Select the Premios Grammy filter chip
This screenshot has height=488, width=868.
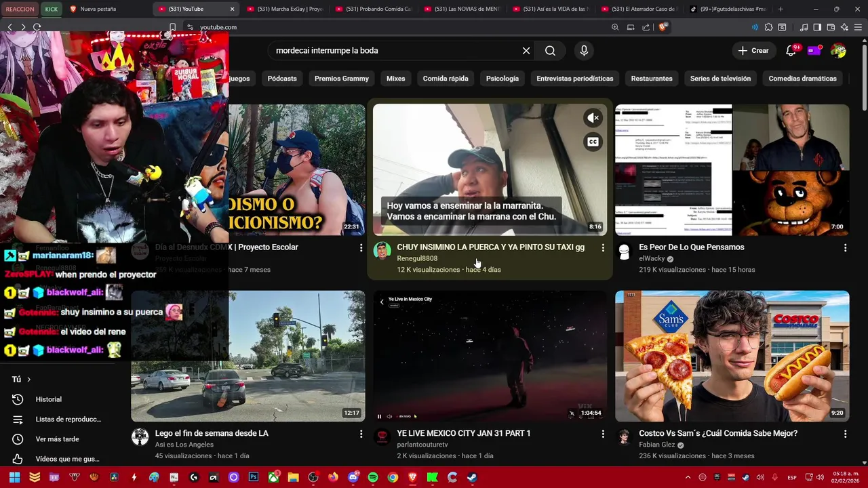(342, 79)
